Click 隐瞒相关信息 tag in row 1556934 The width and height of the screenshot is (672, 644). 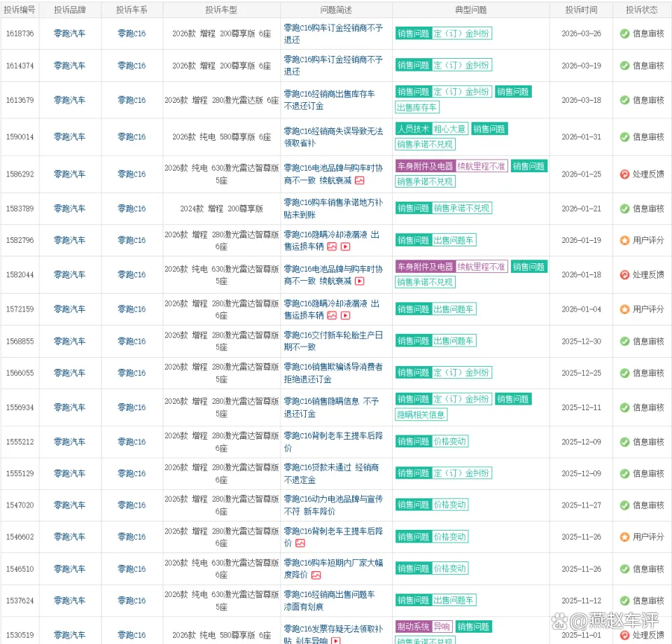(421, 414)
